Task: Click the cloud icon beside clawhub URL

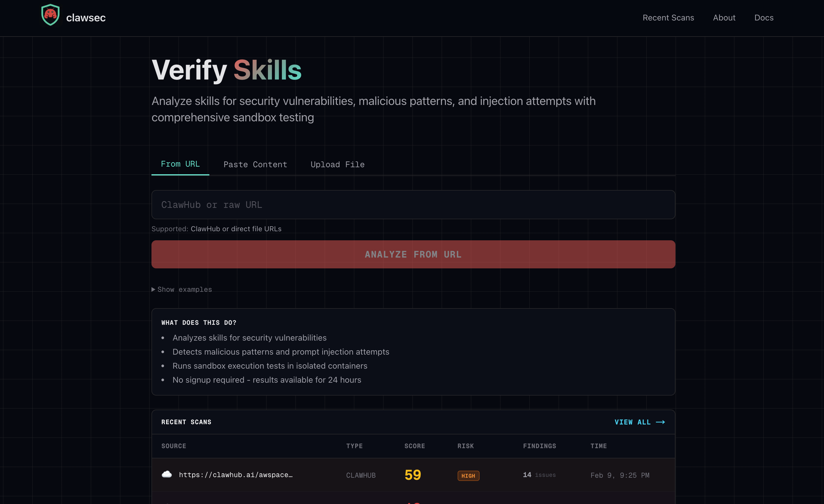Action: pyautogui.click(x=167, y=474)
